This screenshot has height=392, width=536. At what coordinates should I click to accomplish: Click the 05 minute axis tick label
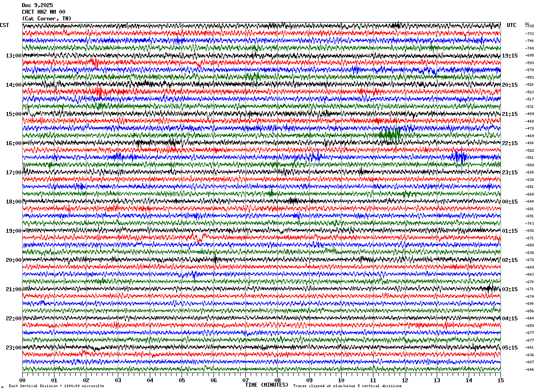pyautogui.click(x=182, y=380)
